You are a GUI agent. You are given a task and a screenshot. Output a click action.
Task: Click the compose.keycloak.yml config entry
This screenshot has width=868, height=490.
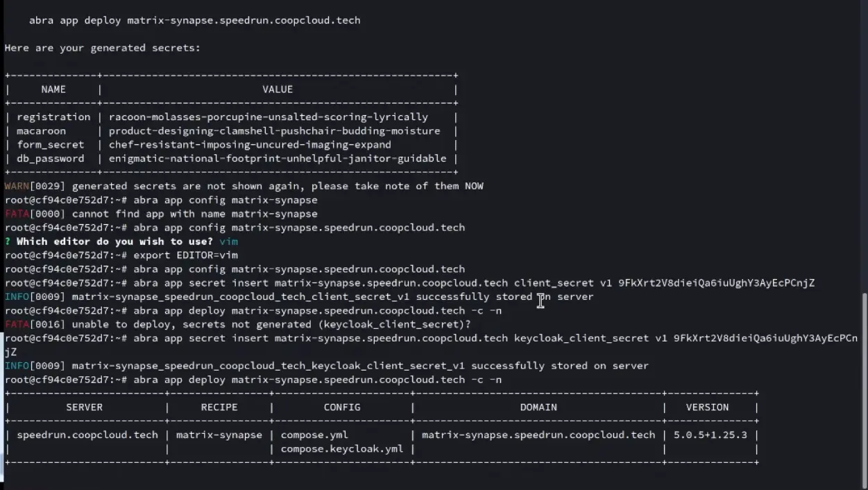click(341, 449)
